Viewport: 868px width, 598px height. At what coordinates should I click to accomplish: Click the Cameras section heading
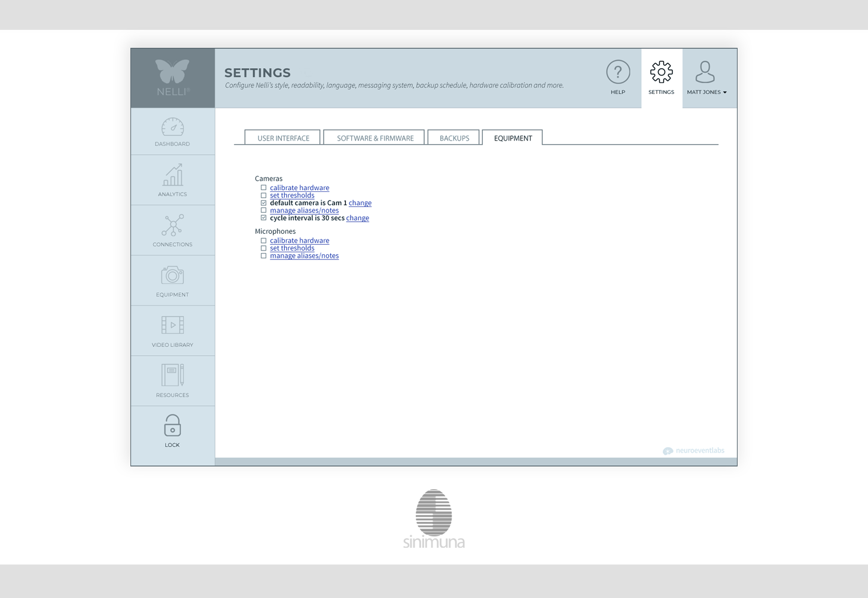[x=269, y=178]
